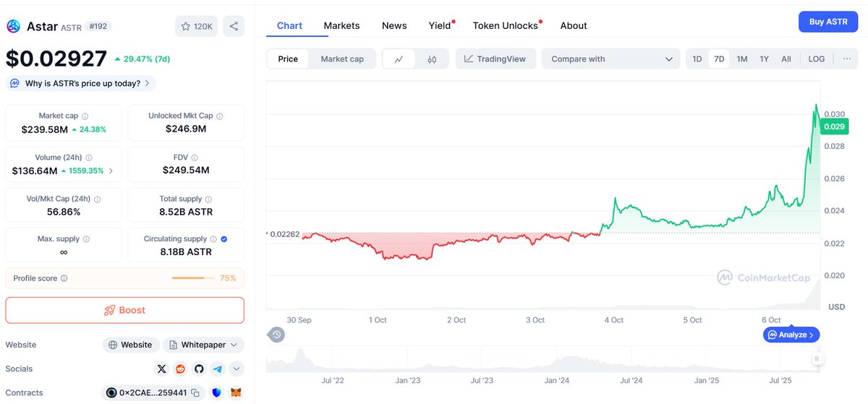Go to Token Unlocks tab
This screenshot has height=404, width=868.
coord(505,25)
